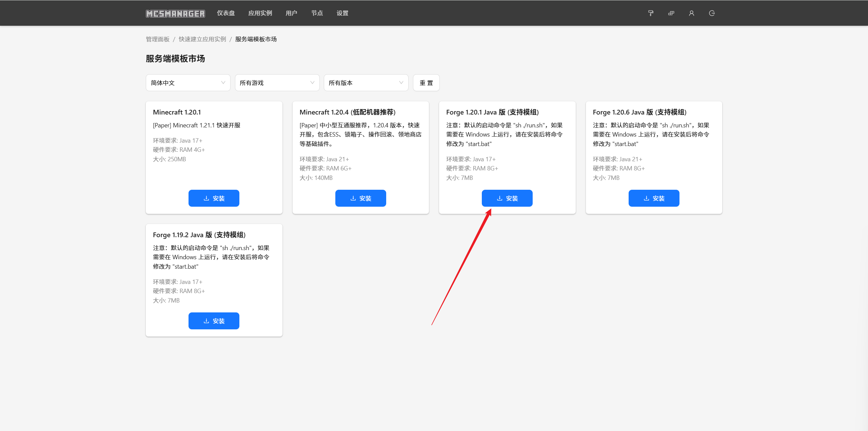This screenshot has height=431, width=868.
Task: Click the Minecraft 1.20.4 (低配机器推荐) title
Action: [x=348, y=112]
